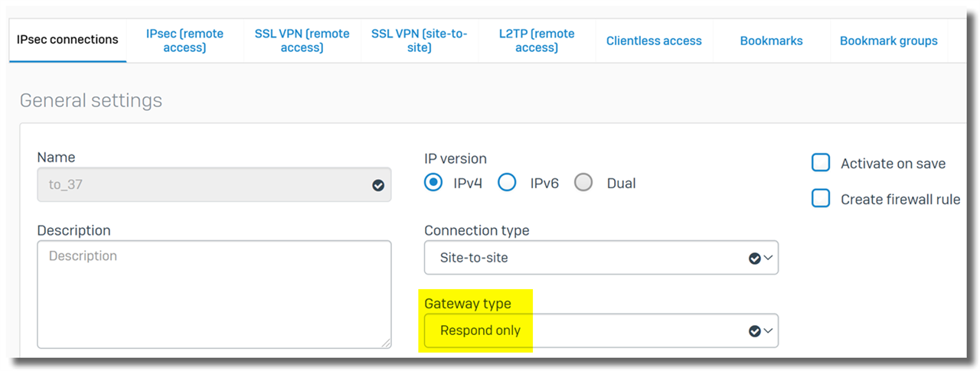Tick the Create firewall rule checkbox
The height and width of the screenshot is (371, 980).
tap(821, 199)
